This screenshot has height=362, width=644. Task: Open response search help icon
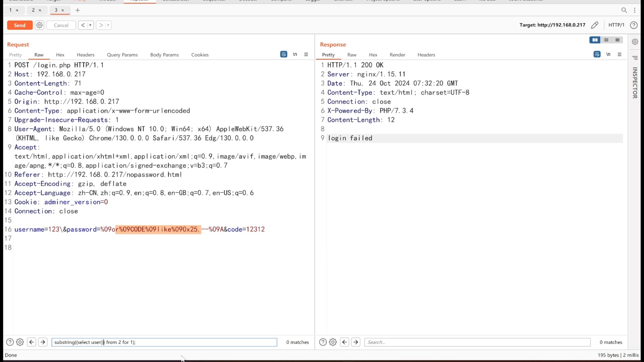(x=323, y=342)
